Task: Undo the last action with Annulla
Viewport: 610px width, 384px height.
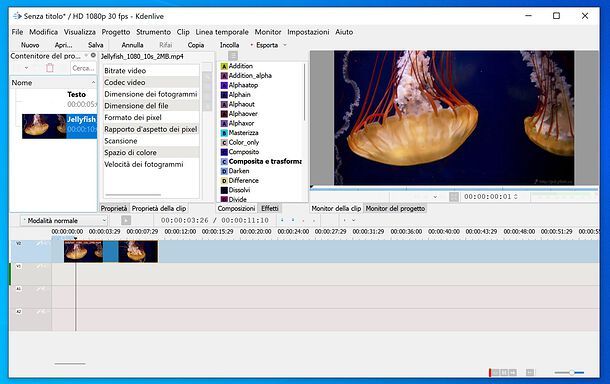Action: tap(132, 45)
